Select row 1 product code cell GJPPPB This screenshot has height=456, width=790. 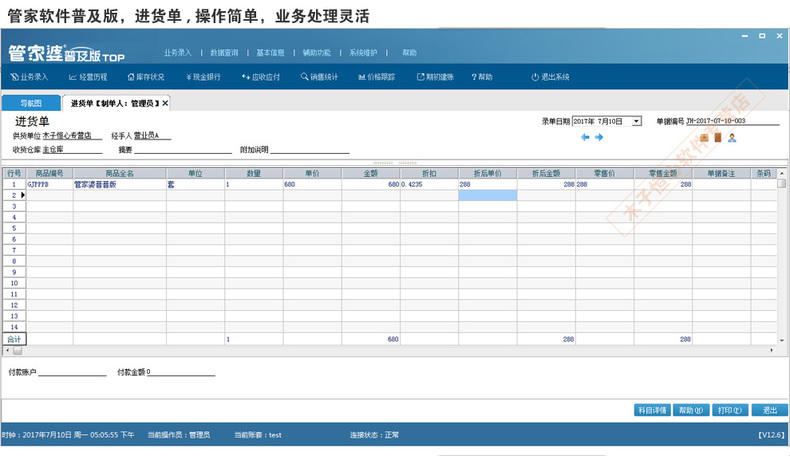click(x=49, y=184)
